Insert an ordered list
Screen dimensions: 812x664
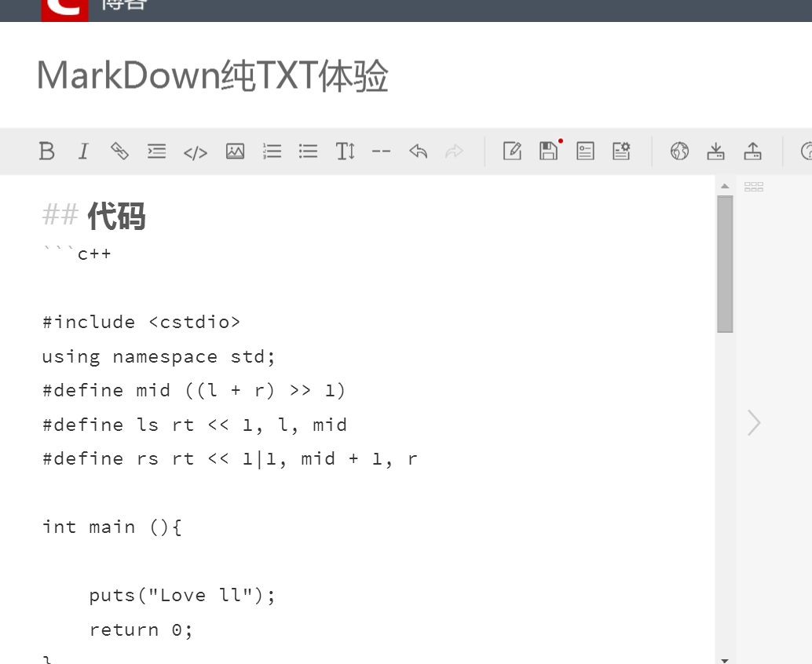point(272,151)
